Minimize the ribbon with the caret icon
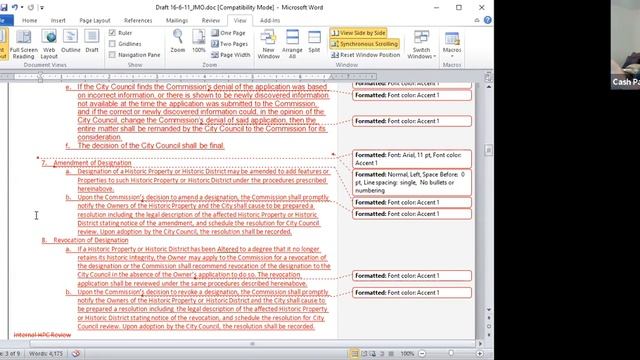Screen dimensions: 640x360 pyautogui.click(x=477, y=20)
